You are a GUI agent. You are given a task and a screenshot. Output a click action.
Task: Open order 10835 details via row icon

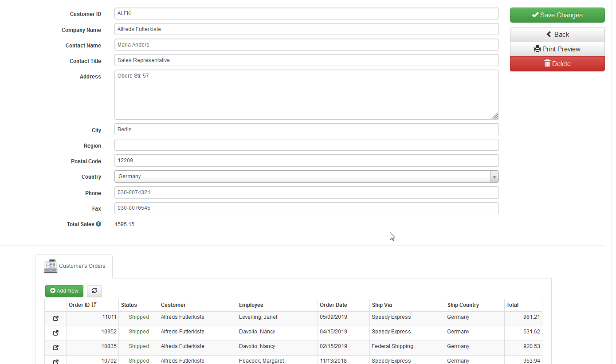tap(56, 348)
